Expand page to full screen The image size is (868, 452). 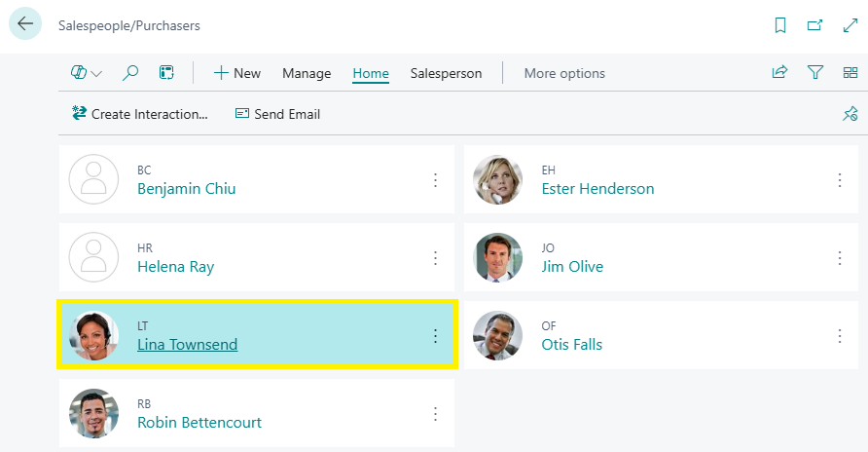[x=849, y=25]
